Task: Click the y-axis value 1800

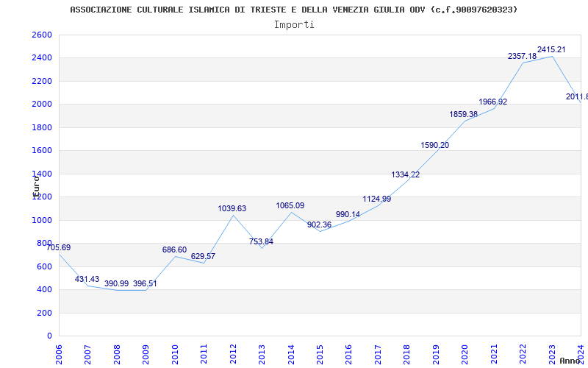Action: [42, 127]
